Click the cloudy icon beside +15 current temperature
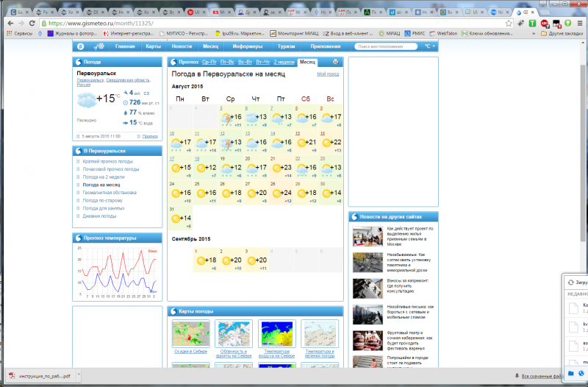Image resolution: width=588 pixels, height=387 pixels. click(x=86, y=100)
